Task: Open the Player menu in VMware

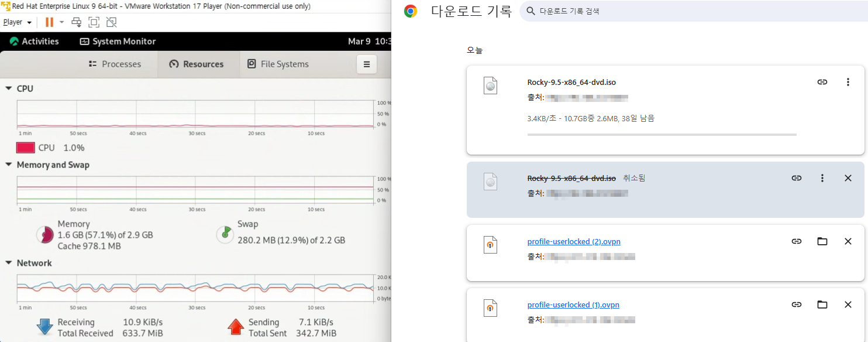Action: pos(17,22)
